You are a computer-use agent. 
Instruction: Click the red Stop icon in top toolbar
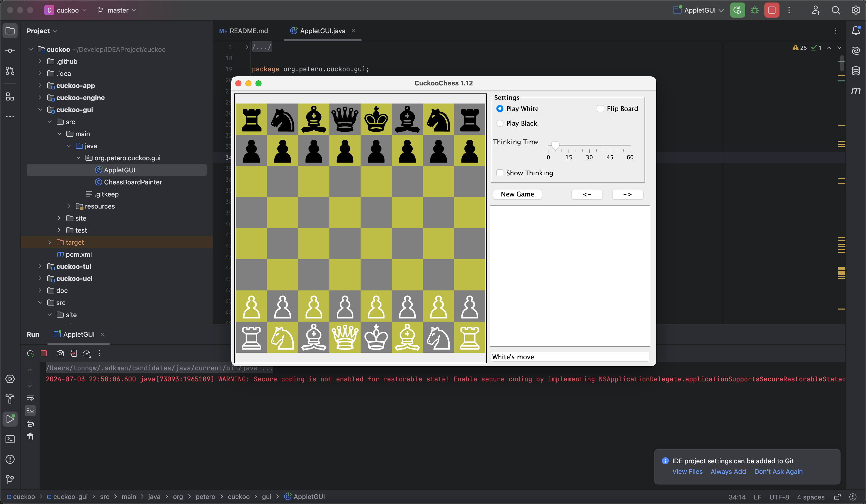(771, 10)
